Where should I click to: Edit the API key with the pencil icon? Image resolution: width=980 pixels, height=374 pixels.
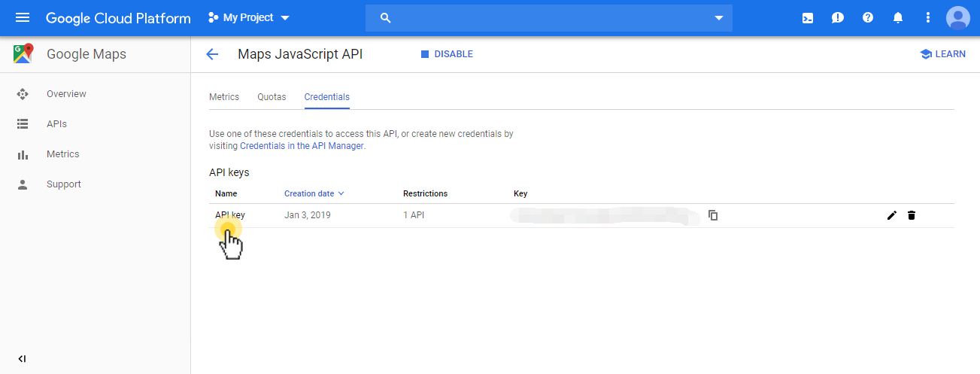892,215
